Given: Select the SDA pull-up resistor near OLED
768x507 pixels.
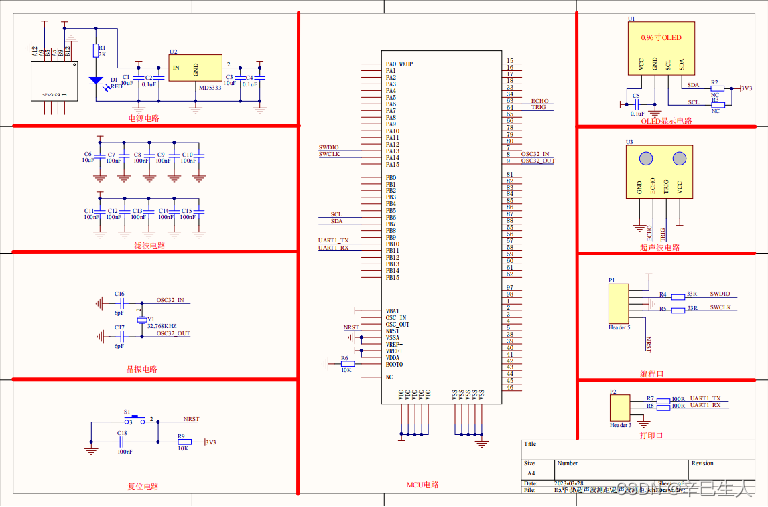Looking at the screenshot, I should [717, 89].
